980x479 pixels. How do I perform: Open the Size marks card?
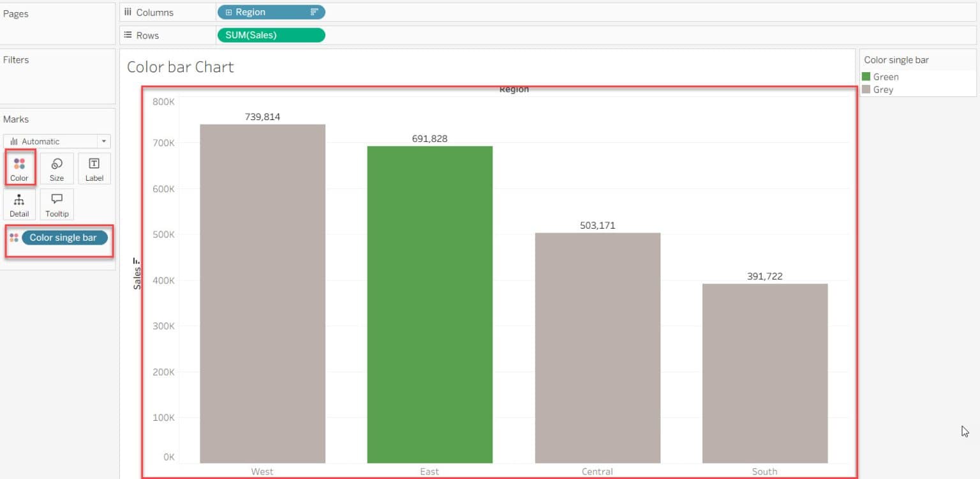point(57,169)
